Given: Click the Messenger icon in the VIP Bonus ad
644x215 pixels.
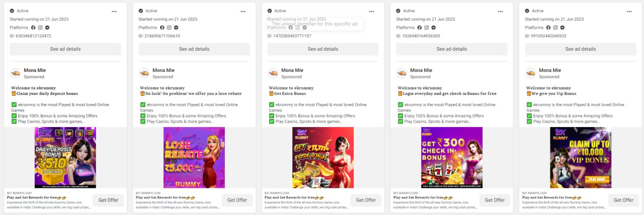Looking at the screenshot, I should pyautogui.click(x=562, y=28).
